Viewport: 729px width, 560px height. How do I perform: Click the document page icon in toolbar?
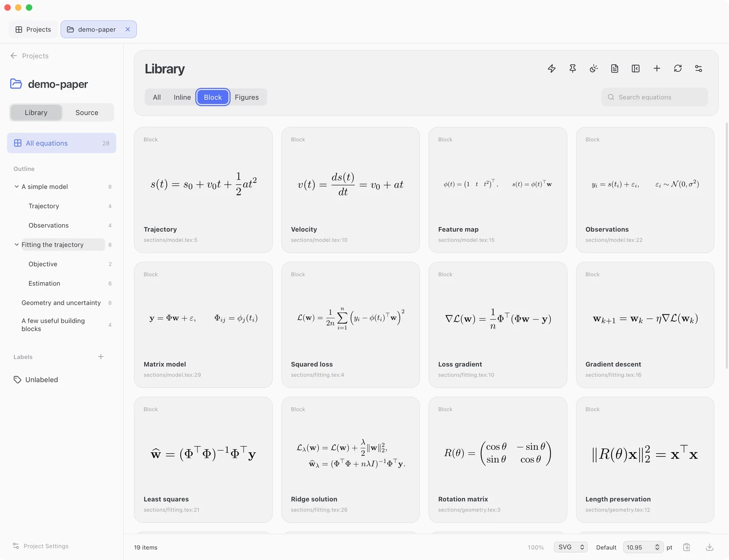pos(615,68)
